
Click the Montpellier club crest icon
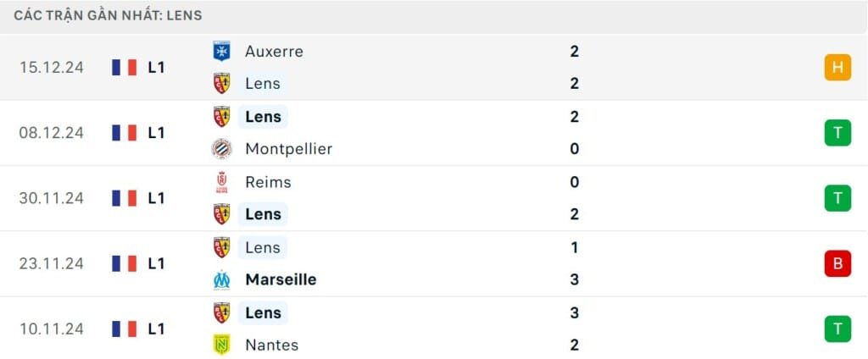(221, 149)
